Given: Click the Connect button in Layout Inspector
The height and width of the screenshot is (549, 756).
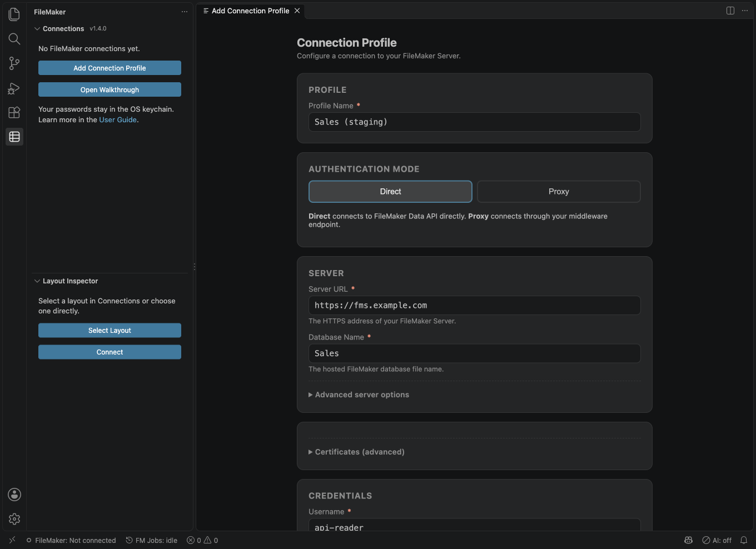Looking at the screenshot, I should click(110, 352).
